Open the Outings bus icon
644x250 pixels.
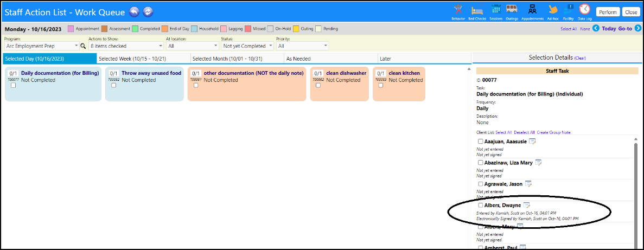click(512, 9)
